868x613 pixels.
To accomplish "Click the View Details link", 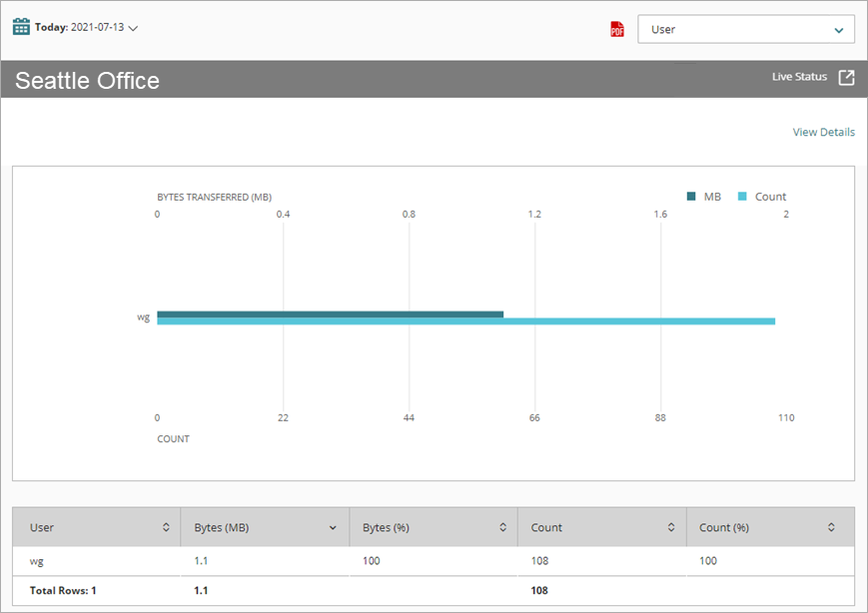I will tap(823, 132).
